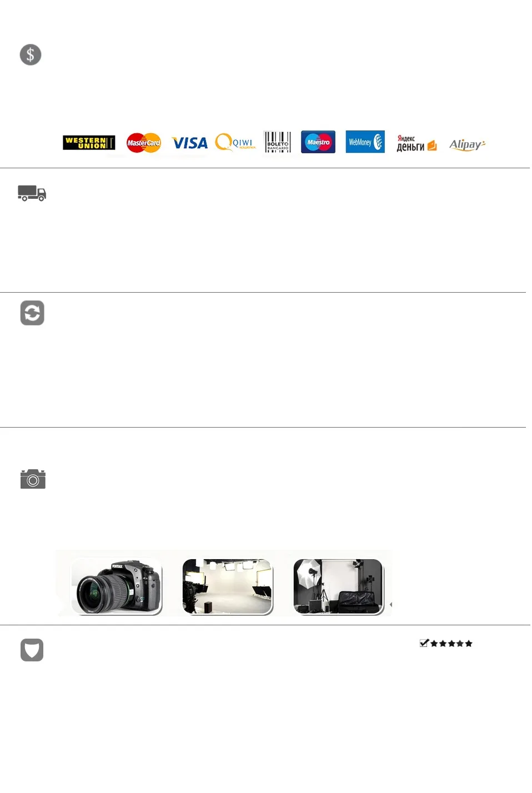Select the WebMoney payment logo

pos(365,142)
